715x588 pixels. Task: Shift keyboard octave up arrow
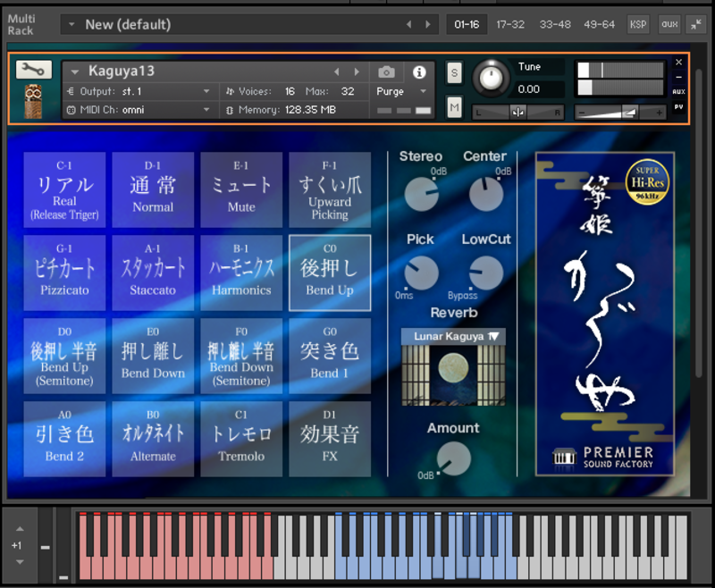[x=20, y=529]
